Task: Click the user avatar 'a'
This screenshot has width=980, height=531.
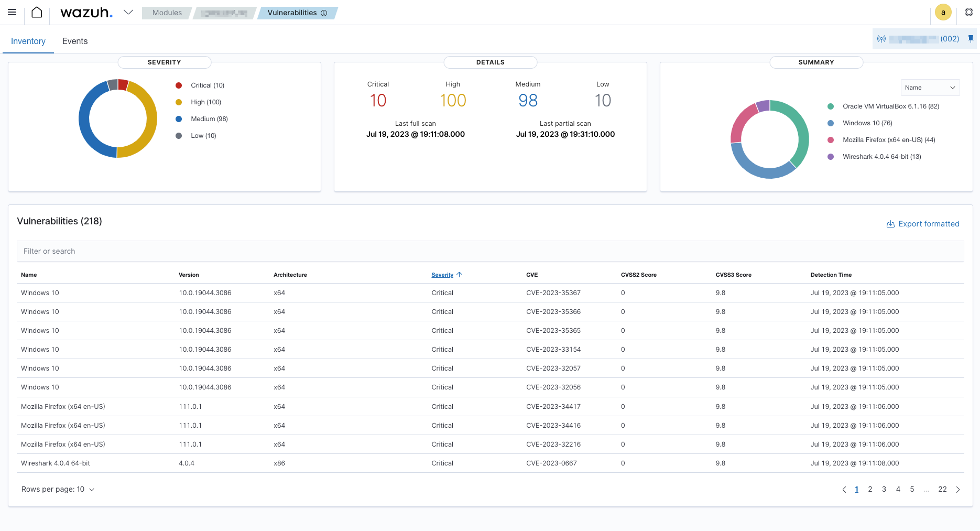Action: click(x=943, y=13)
